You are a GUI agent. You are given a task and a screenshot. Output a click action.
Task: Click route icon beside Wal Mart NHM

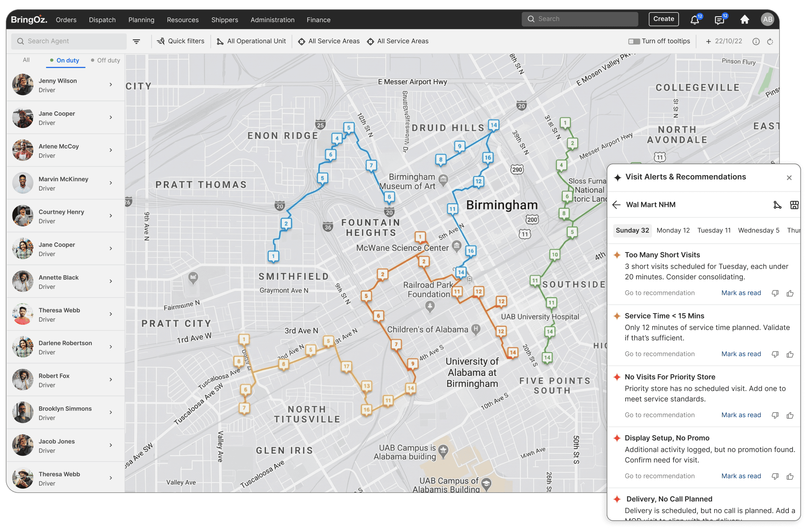coord(777,205)
